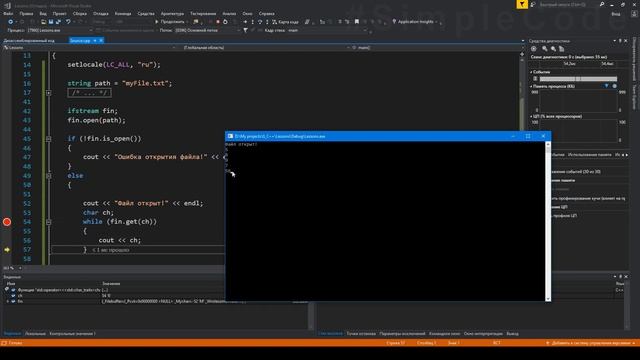Click the Save All icon in toolbar
Image resolution: width=640 pixels, height=360 pixels.
point(58,22)
